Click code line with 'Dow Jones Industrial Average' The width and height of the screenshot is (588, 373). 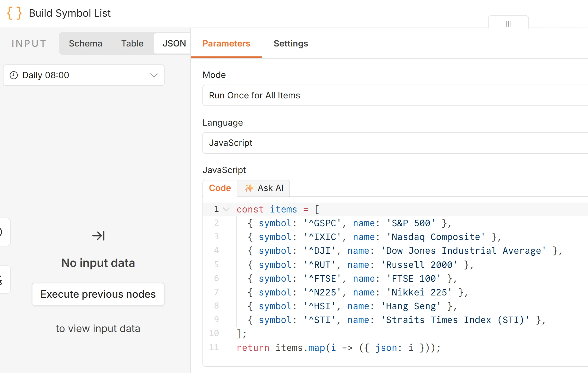pyautogui.click(x=405, y=251)
